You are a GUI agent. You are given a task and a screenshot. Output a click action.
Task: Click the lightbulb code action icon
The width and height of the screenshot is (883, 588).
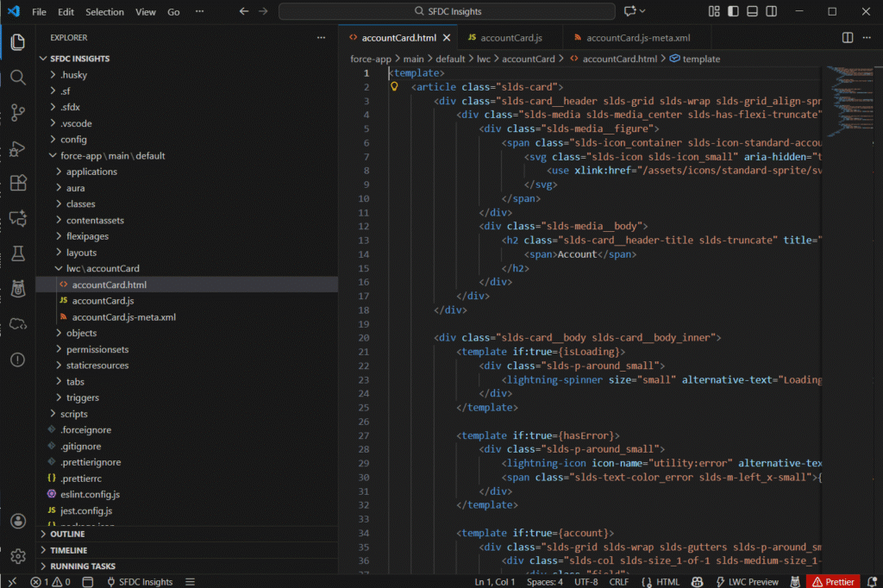(x=395, y=87)
